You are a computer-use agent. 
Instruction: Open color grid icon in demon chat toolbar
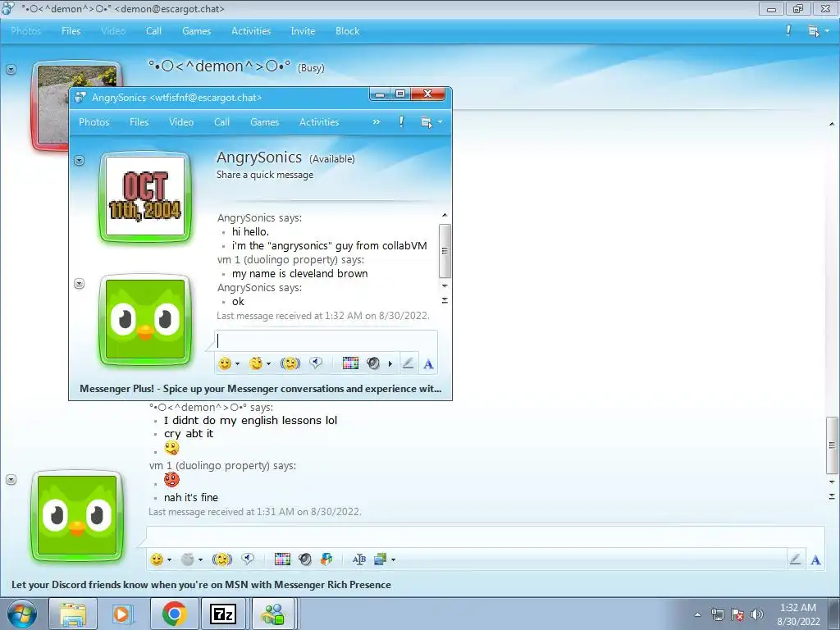282,559
